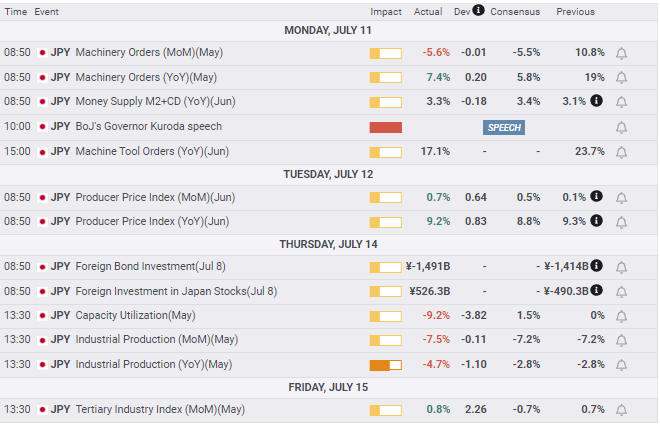Click the Consensus column header
The width and height of the screenshot is (660, 424).
coord(515,12)
